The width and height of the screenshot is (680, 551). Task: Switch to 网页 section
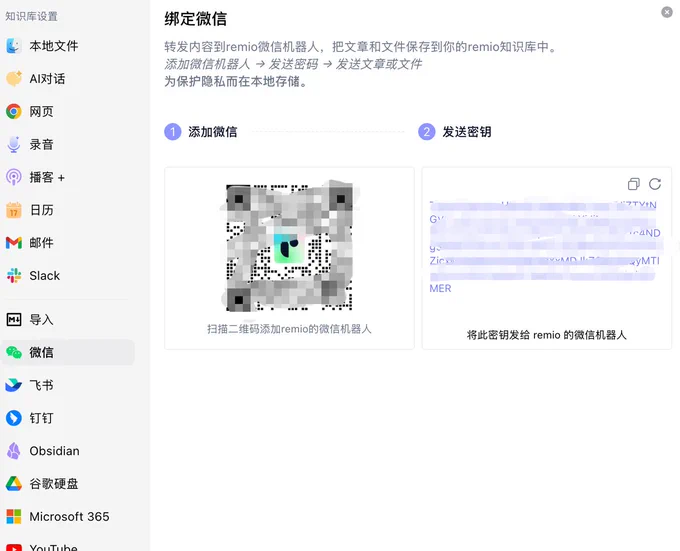pyautogui.click(x=69, y=111)
